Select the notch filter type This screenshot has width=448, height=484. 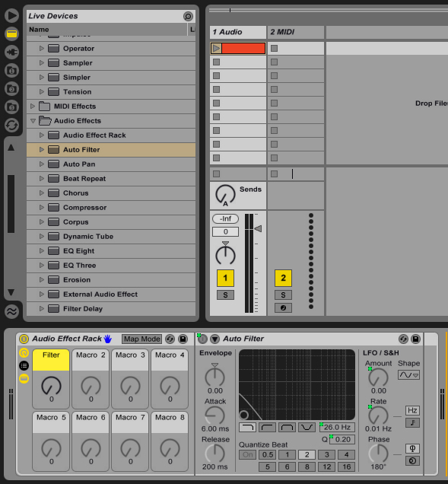coord(307,427)
